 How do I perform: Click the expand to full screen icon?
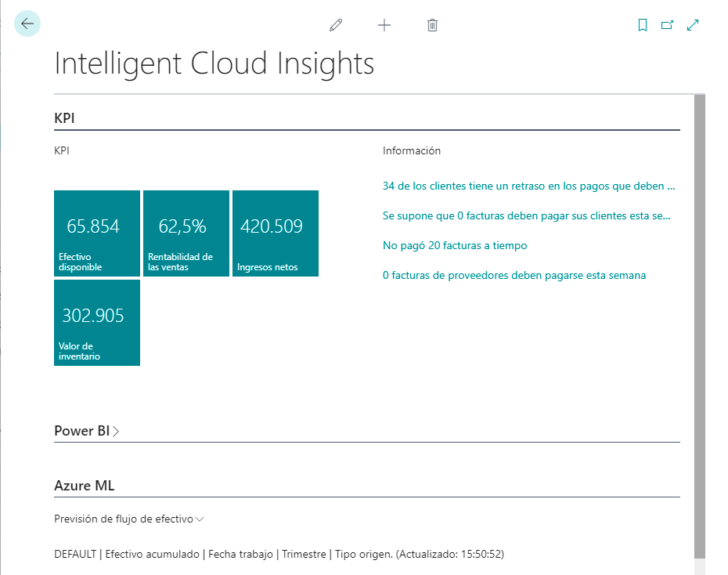(693, 25)
